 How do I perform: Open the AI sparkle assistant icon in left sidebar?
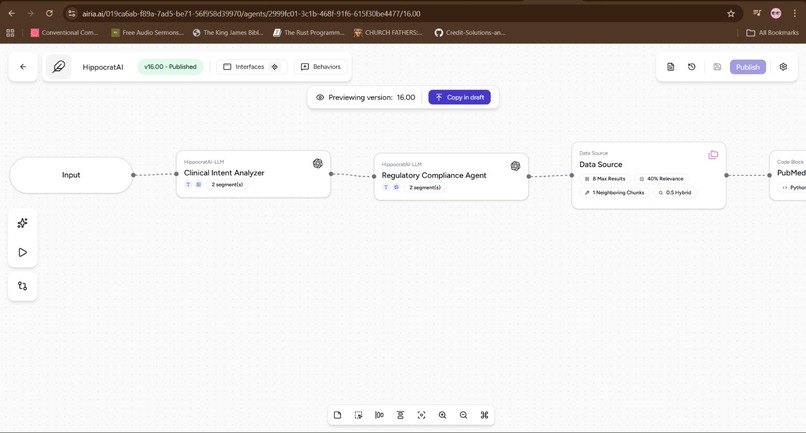click(x=23, y=223)
